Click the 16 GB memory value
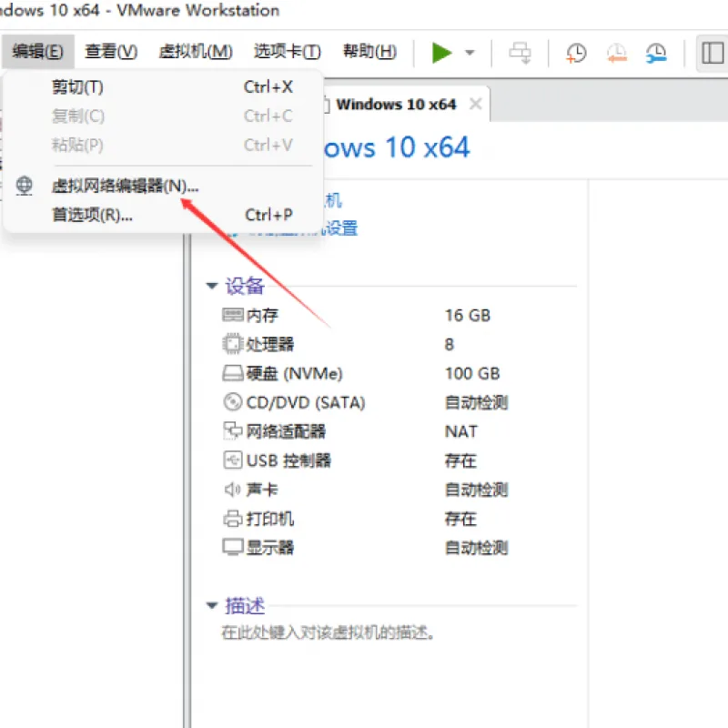This screenshot has width=728, height=728. 468,315
